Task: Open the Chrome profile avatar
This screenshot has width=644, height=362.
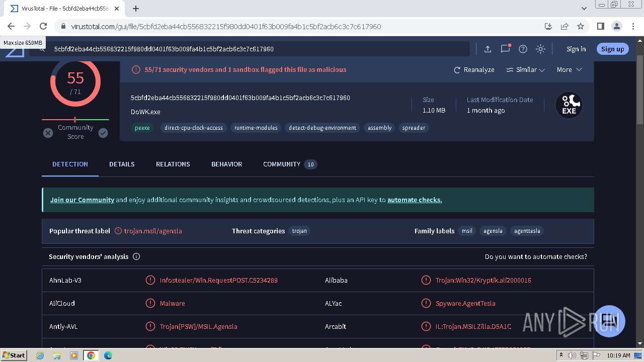Action: 617,26
